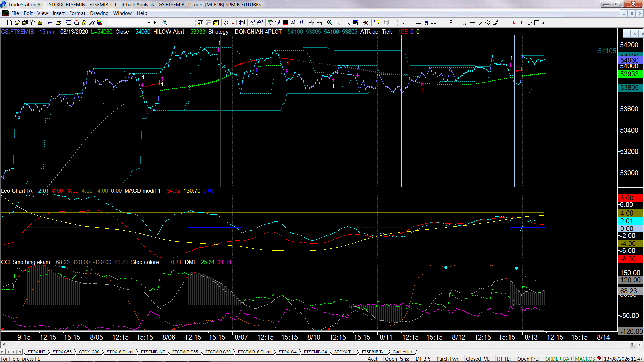Viewport: 644px width, 362px height.
Task: Switch to the STOX 8 Giorni tab
Action: 120,352
